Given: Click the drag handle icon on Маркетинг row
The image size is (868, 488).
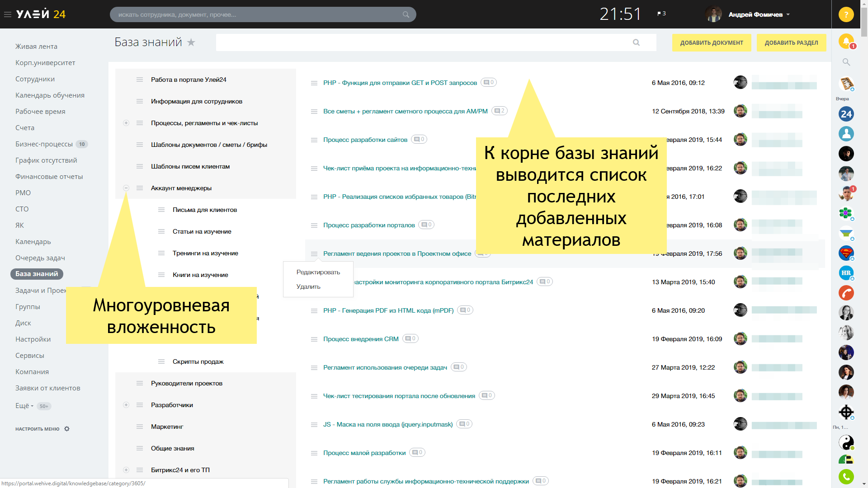Looking at the screenshot, I should pos(140,427).
